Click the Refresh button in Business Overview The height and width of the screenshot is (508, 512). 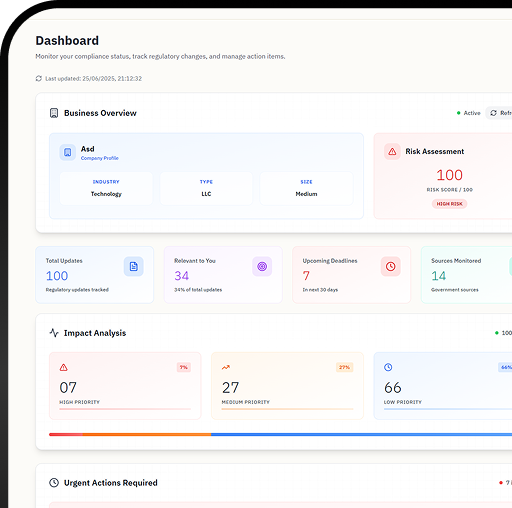pyautogui.click(x=499, y=113)
